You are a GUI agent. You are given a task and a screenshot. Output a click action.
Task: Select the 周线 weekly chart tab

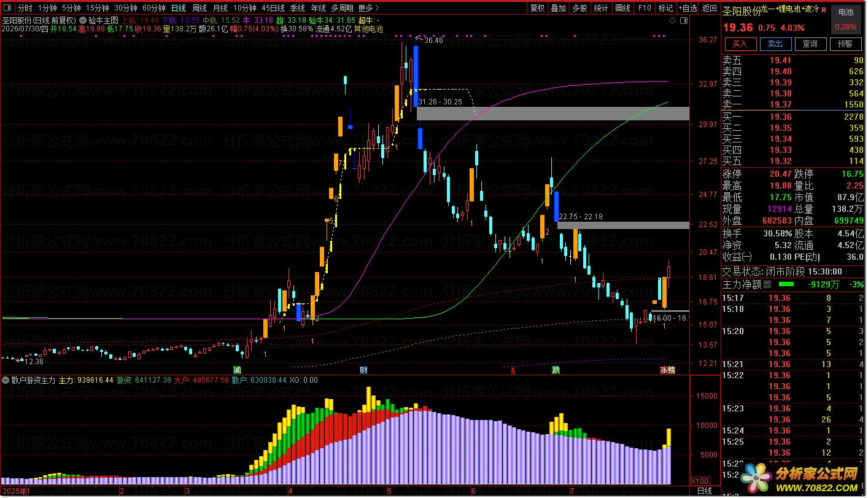[x=199, y=8]
